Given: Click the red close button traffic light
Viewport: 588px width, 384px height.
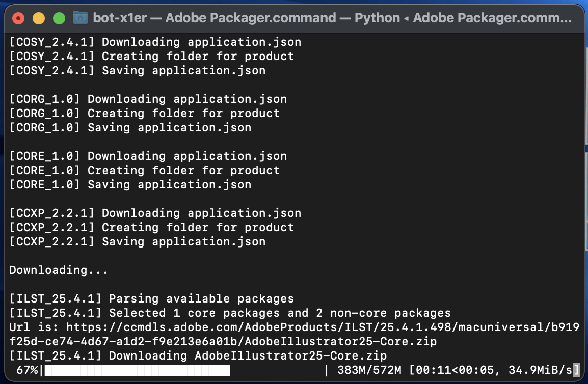Looking at the screenshot, I should [18, 18].
